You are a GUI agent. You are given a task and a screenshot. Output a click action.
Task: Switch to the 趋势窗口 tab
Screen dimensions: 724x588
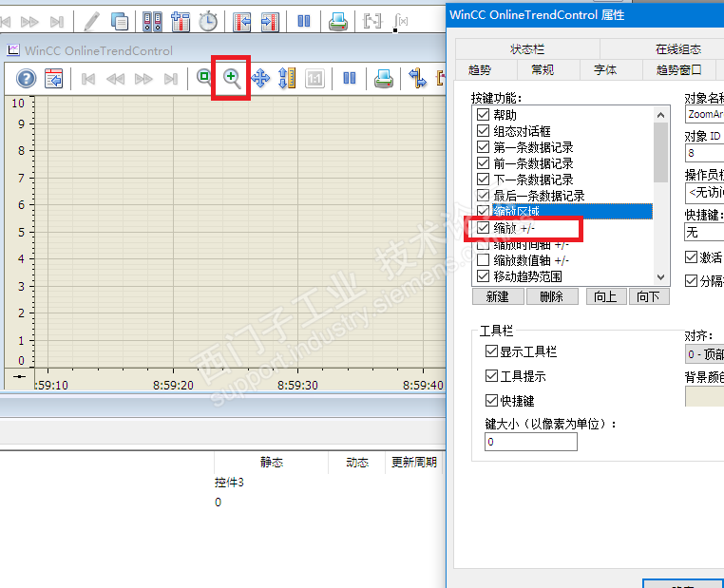pos(678,70)
